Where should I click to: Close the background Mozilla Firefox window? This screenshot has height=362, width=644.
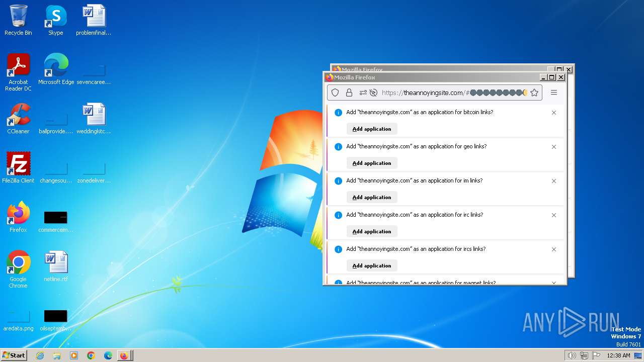tap(569, 69)
